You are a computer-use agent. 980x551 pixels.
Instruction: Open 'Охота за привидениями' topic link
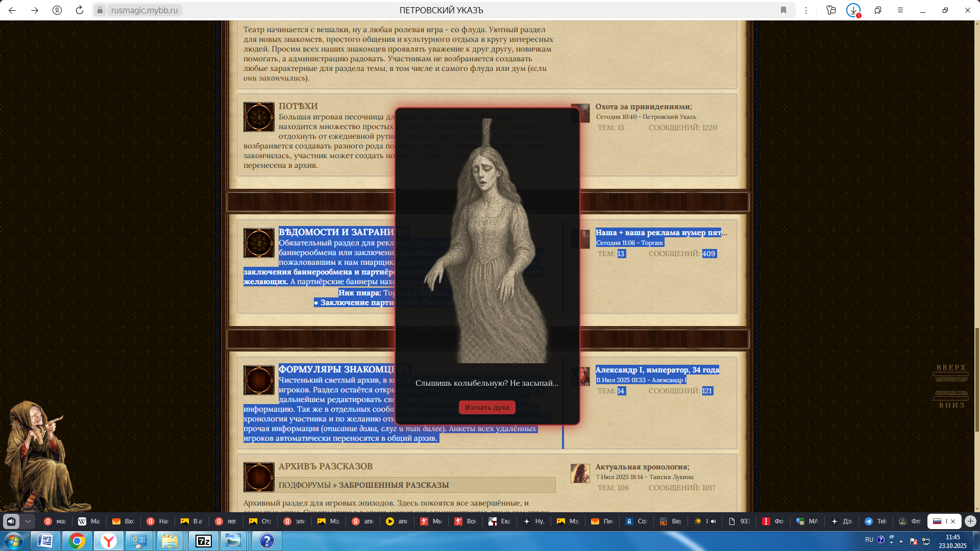click(x=643, y=107)
